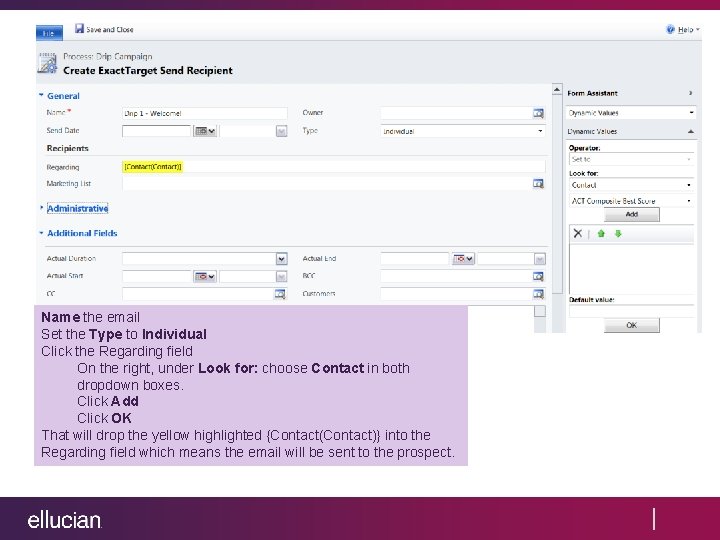This screenshot has width=720, height=540.
Task: Click the Process: Drip Campaign text
Action: 108,56
